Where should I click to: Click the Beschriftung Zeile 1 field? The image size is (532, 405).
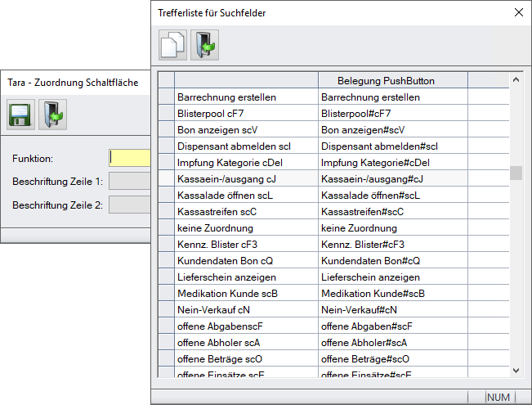click(x=130, y=181)
